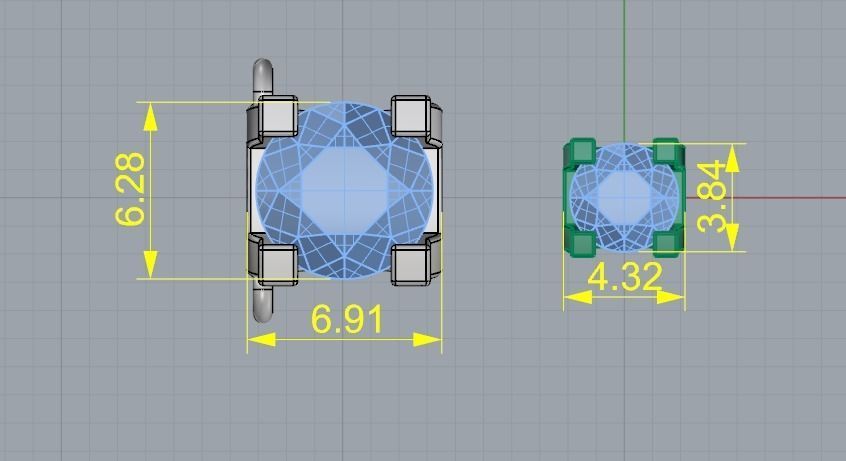Select the top-right green prong
The width and height of the screenshot is (846, 461).
coord(666,151)
